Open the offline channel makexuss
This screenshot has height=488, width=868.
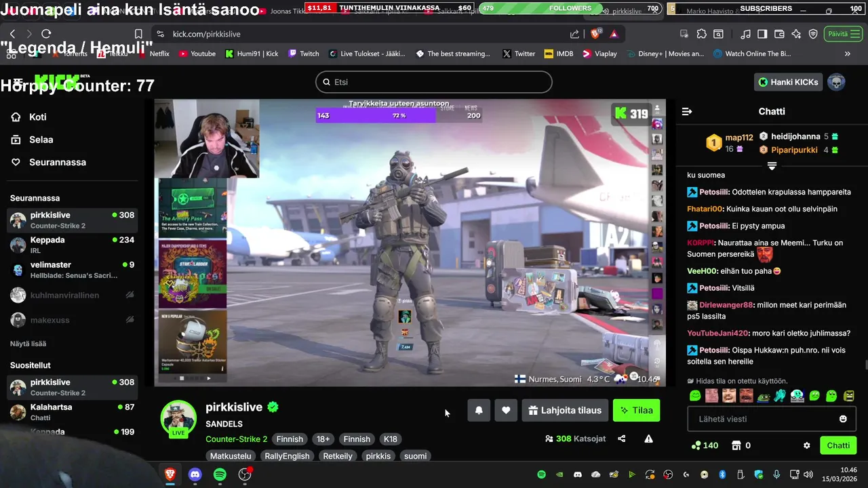point(73,320)
